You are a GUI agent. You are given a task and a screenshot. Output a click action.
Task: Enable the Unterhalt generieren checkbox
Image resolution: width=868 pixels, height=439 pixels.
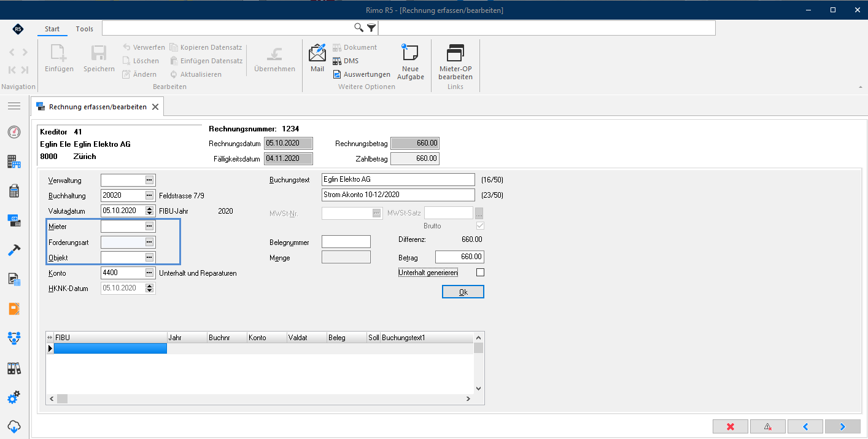[480, 272]
